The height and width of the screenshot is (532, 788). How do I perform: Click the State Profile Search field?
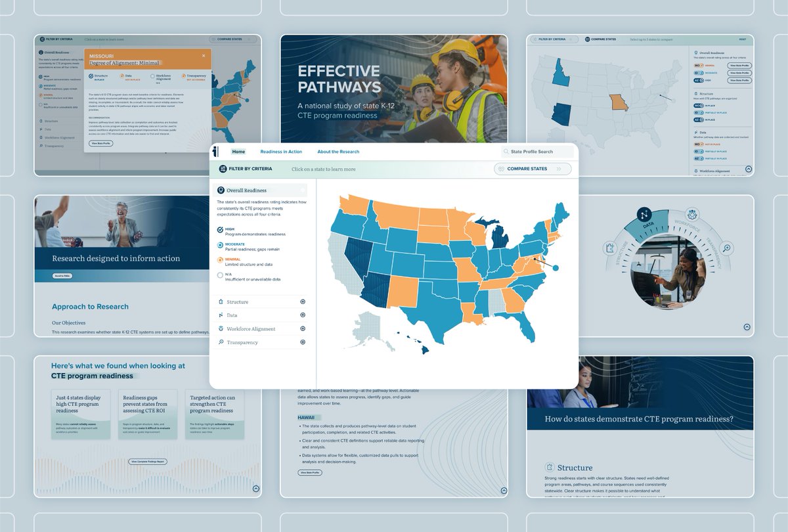pos(538,152)
